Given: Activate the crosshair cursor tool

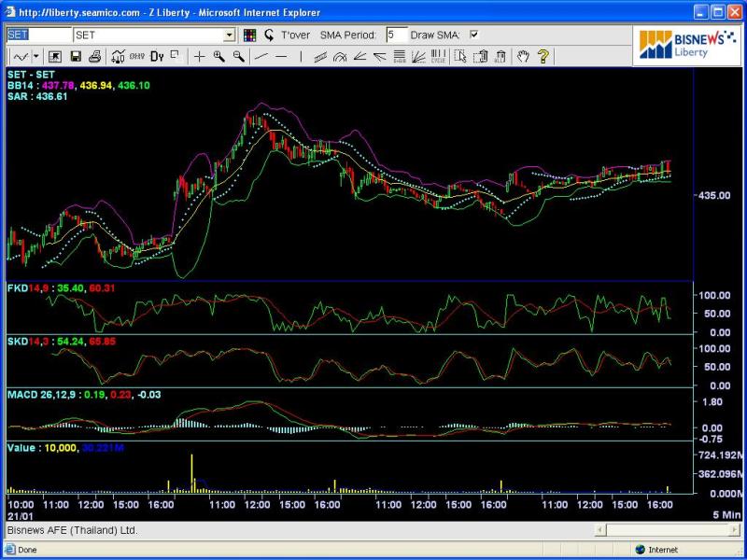Looking at the screenshot, I should (199, 57).
